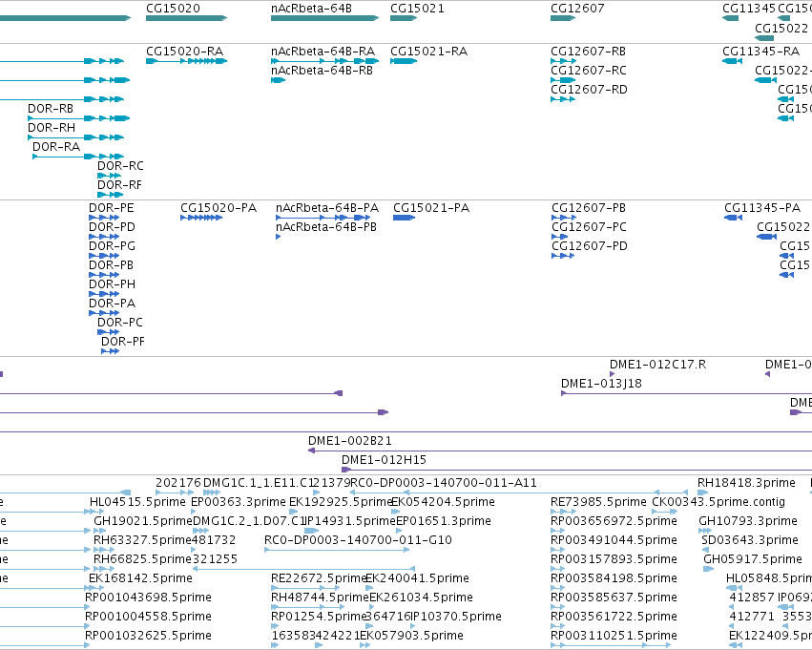Screen dimensions: 812x650
Task: Select the nAcRbeta-64B gene label
Action: [311, 9]
